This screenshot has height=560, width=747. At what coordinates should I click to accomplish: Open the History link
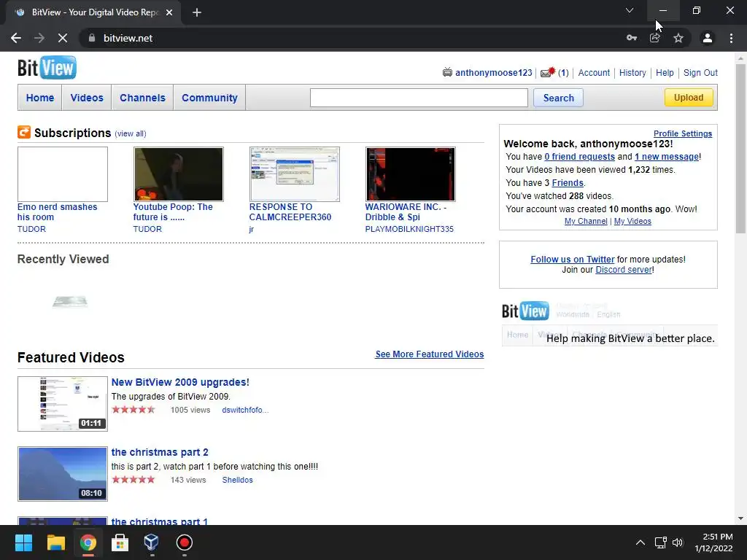(632, 72)
